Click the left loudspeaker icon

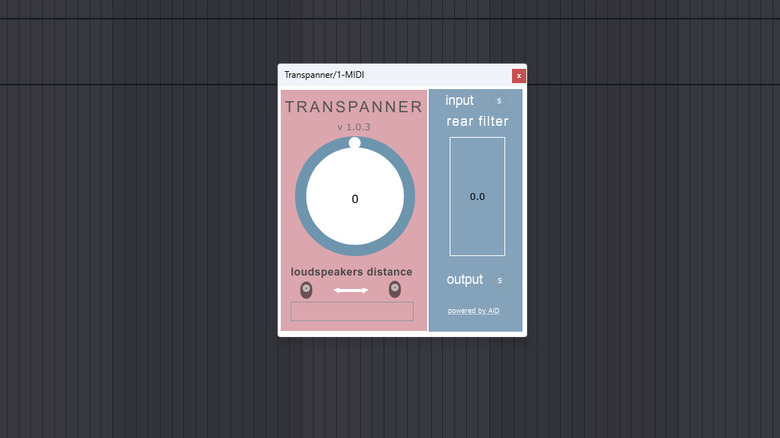(x=306, y=290)
